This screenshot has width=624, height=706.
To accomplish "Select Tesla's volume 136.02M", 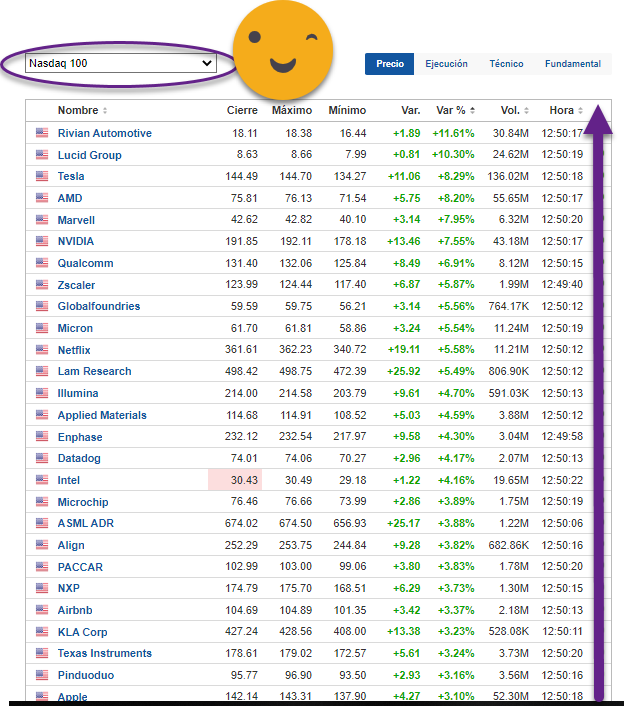I will point(507,176).
